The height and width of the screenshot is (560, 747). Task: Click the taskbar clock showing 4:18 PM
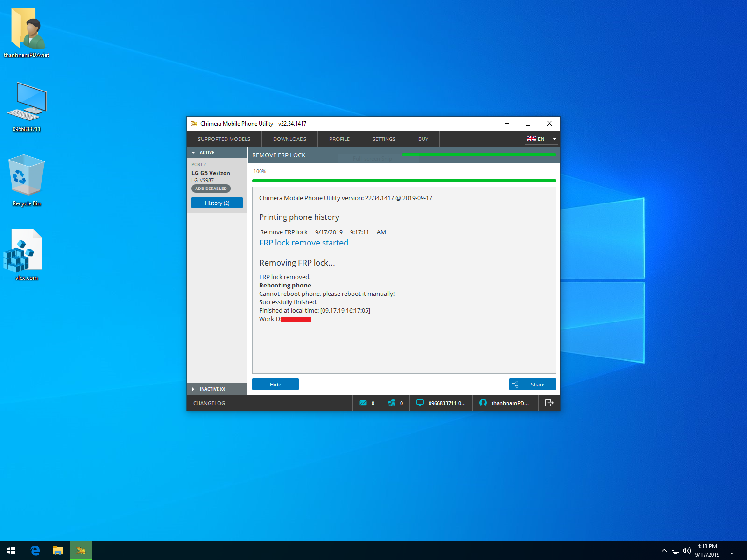[x=707, y=551]
